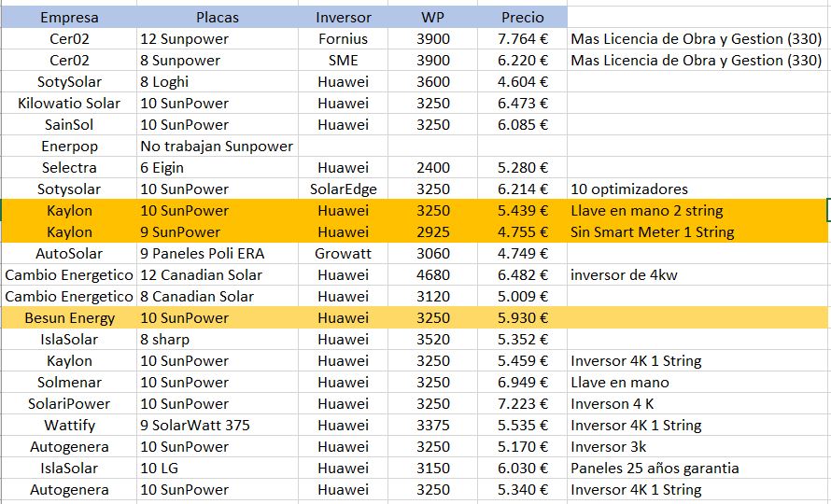The height and width of the screenshot is (504, 831).
Task: Click the 9 SunPower cell
Action: 218,232
